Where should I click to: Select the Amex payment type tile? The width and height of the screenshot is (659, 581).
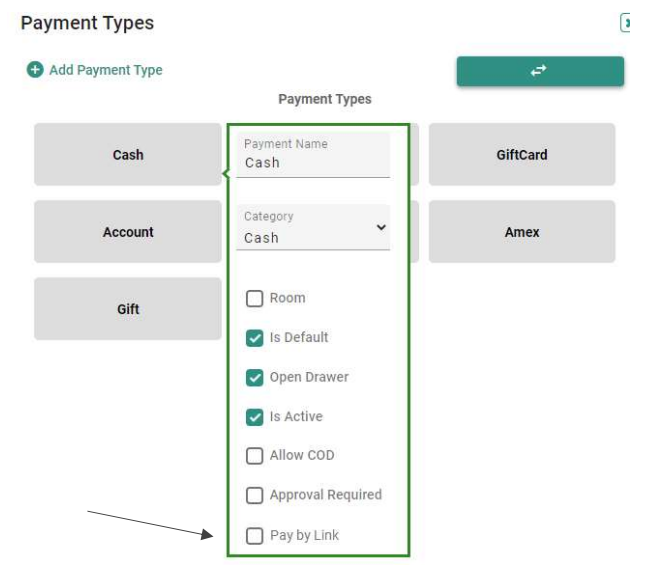click(522, 232)
